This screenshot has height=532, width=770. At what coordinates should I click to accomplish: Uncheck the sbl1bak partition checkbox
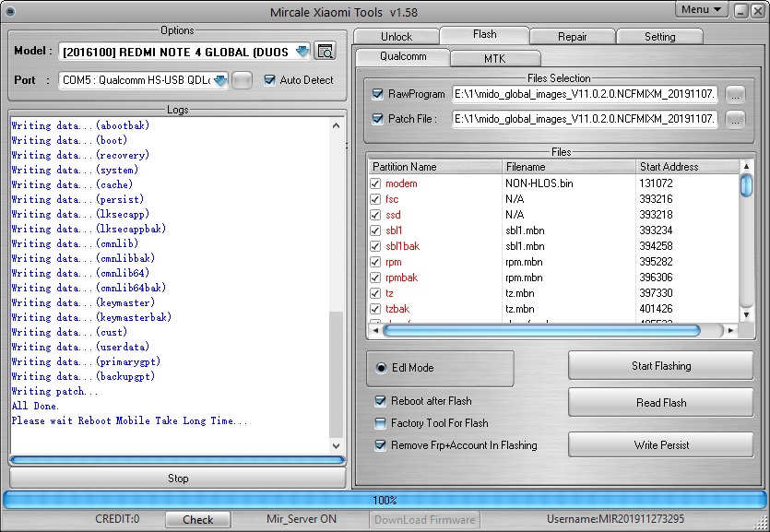coord(375,246)
